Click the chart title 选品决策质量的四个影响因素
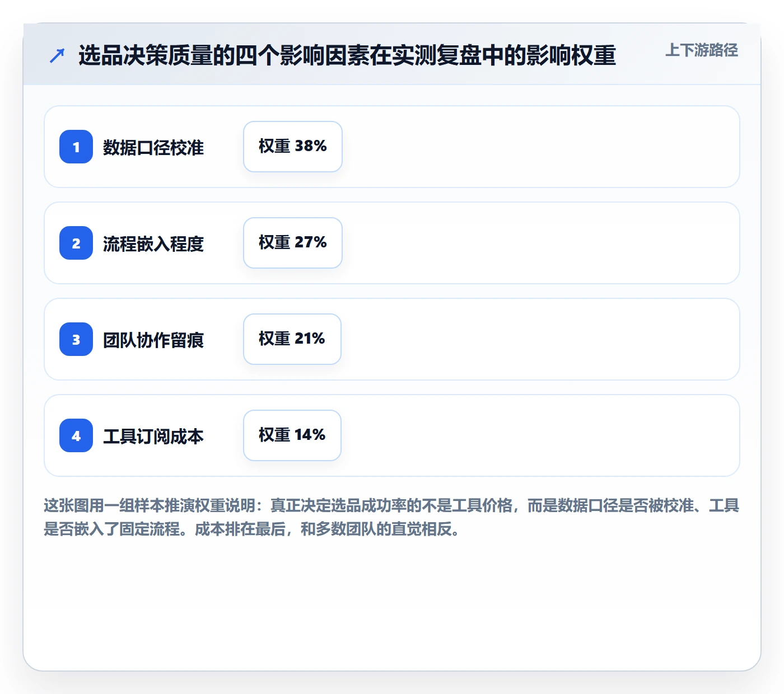The width and height of the screenshot is (784, 694). 347,55
